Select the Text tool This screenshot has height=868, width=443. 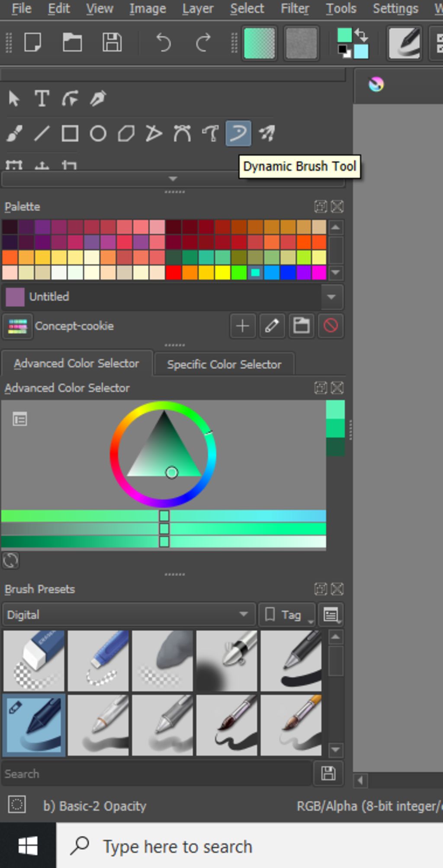pos(42,99)
